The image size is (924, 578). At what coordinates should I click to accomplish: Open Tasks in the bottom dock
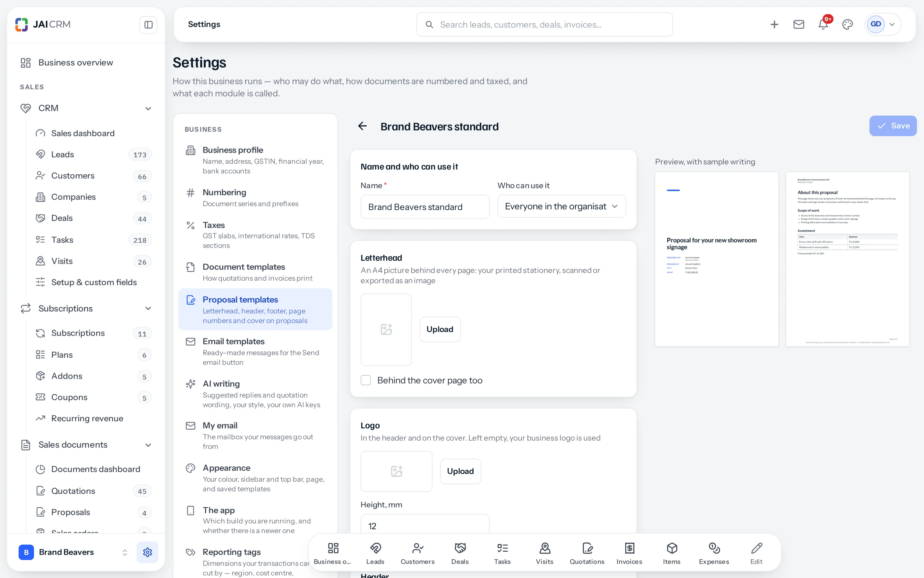point(502,553)
